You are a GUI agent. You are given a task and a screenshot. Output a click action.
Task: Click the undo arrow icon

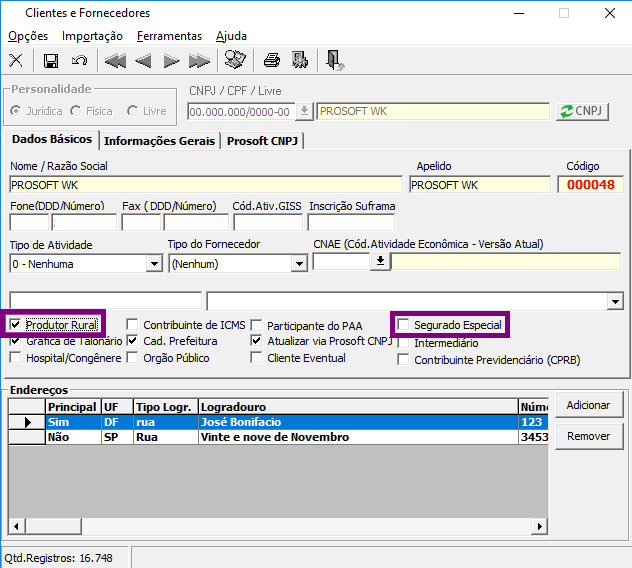pos(79,61)
